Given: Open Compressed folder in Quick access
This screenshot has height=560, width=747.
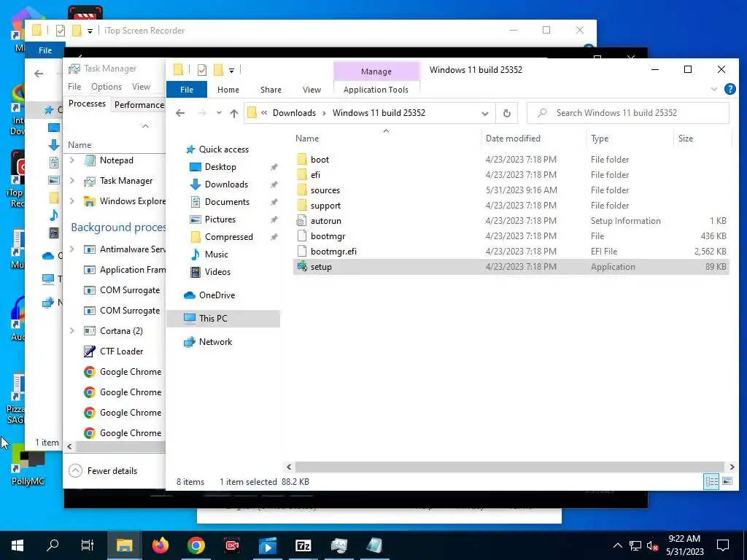Looking at the screenshot, I should (x=228, y=237).
